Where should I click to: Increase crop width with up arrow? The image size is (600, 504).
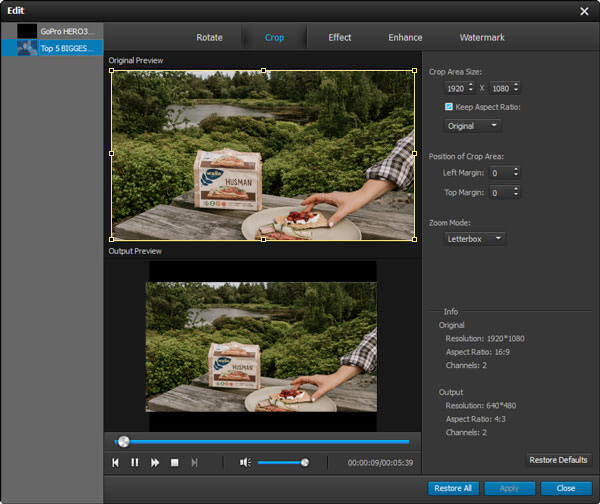471,85
